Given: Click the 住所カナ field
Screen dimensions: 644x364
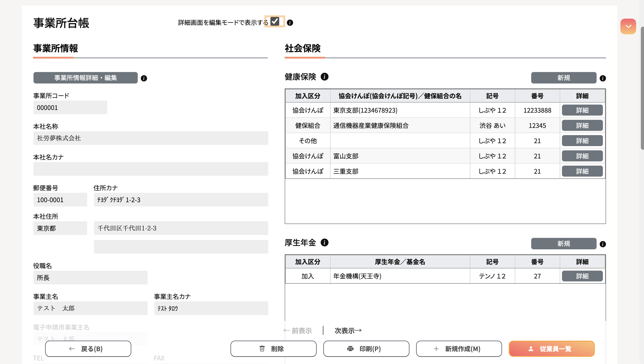Looking at the screenshot, I should coord(181,200).
